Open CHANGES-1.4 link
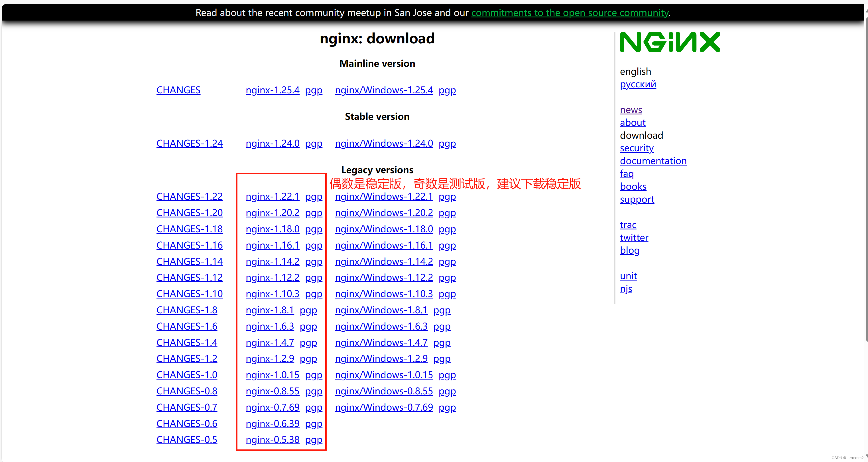The image size is (868, 462). point(187,343)
